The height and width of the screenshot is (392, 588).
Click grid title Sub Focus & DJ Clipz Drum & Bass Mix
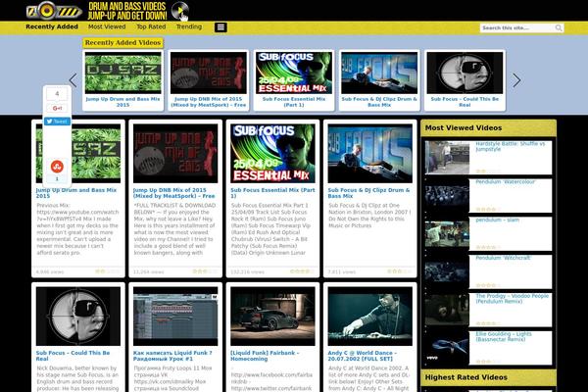pos(368,193)
